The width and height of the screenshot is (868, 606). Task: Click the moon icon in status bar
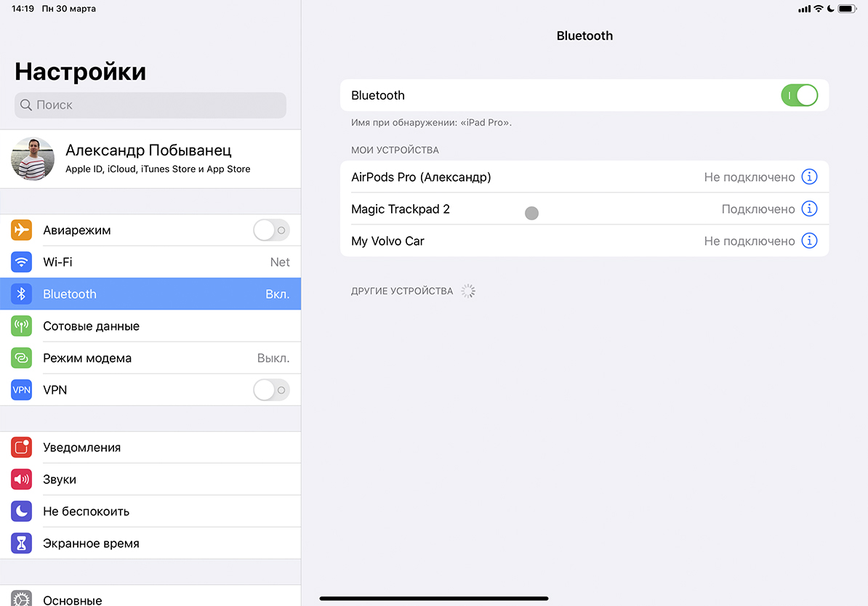(x=830, y=9)
